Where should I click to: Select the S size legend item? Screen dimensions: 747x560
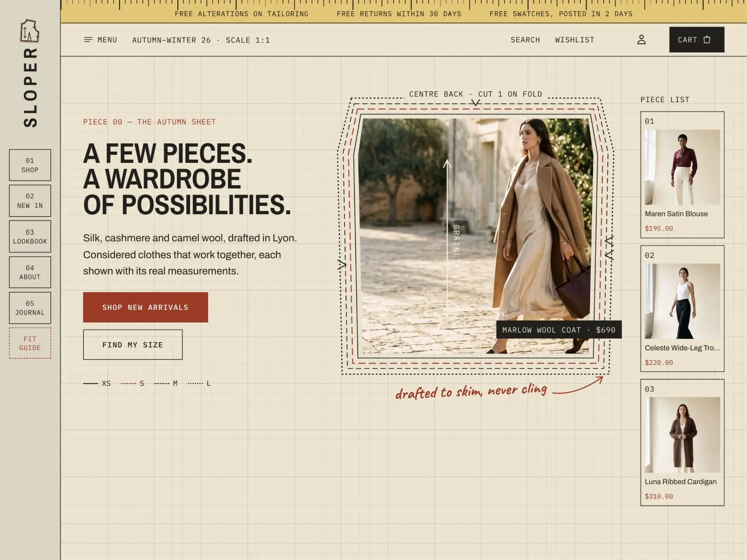click(x=133, y=383)
